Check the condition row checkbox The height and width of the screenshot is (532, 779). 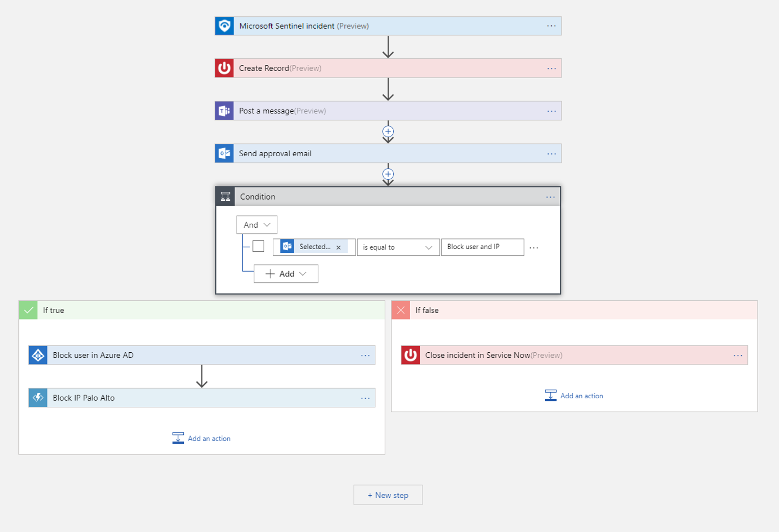click(x=258, y=246)
